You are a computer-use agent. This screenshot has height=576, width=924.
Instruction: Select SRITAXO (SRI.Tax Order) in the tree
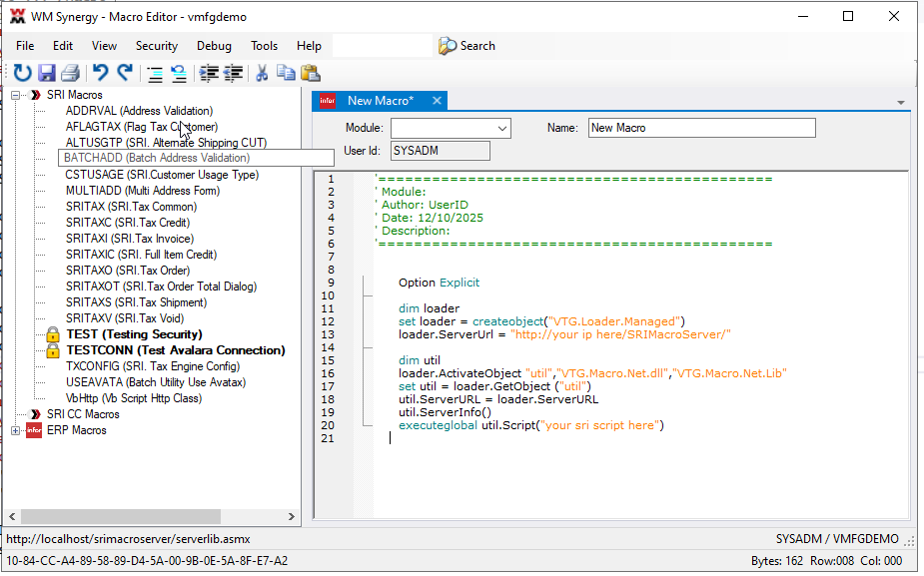point(128,271)
